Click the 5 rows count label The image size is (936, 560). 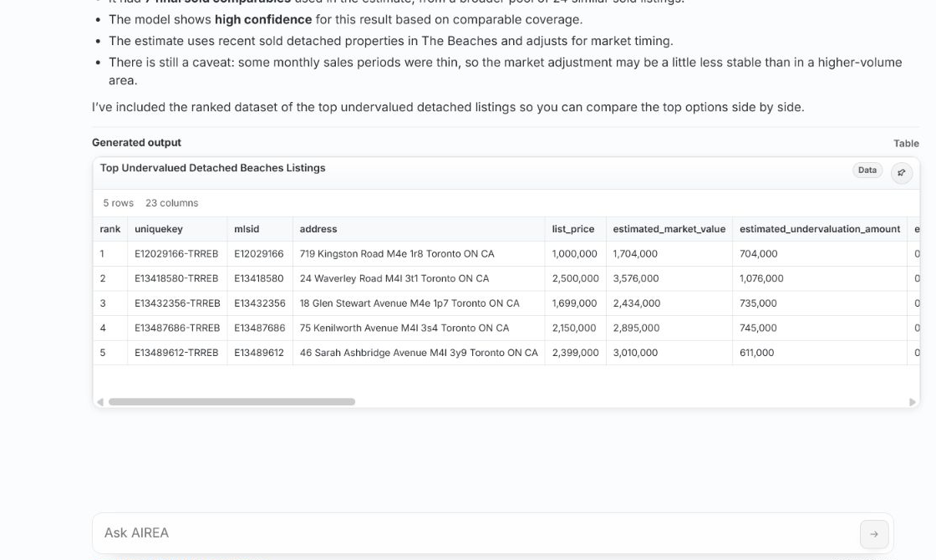pyautogui.click(x=118, y=203)
